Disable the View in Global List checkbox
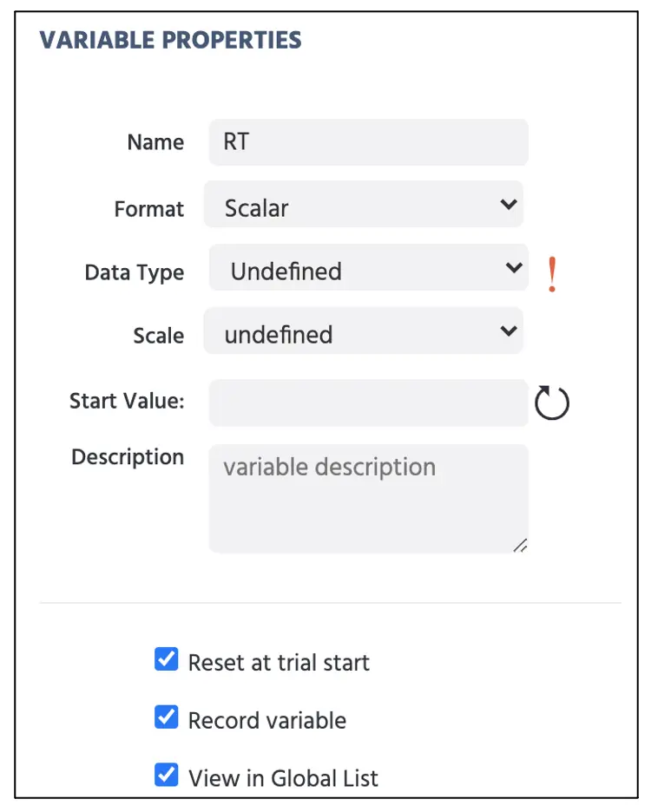 coord(167,775)
